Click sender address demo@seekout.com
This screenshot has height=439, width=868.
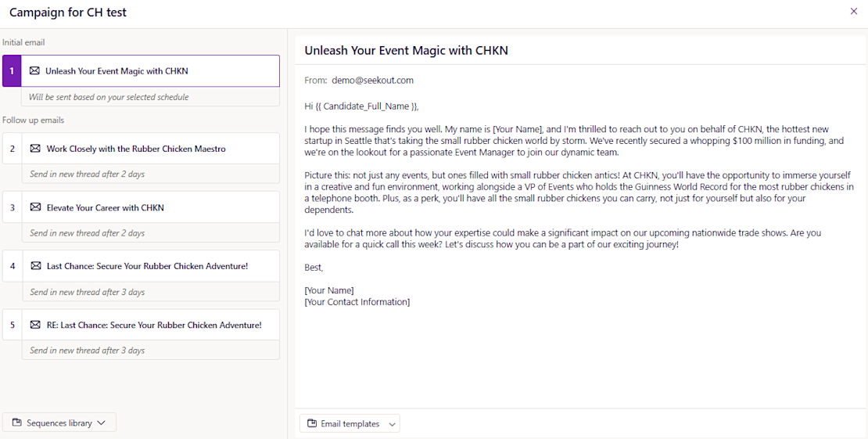coord(372,81)
